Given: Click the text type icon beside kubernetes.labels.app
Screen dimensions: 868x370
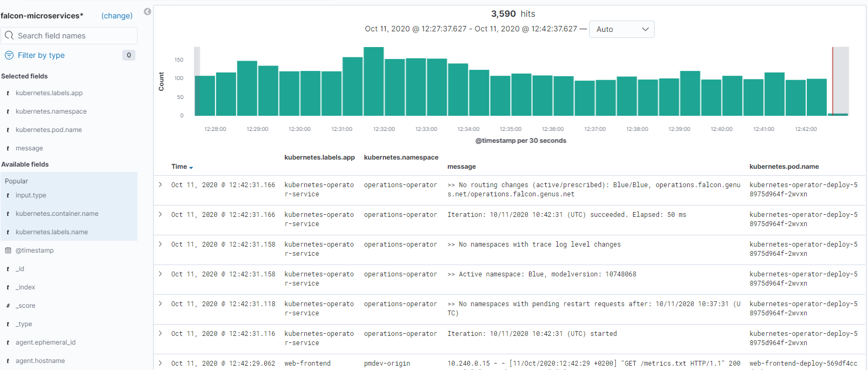Looking at the screenshot, I should coord(8,93).
